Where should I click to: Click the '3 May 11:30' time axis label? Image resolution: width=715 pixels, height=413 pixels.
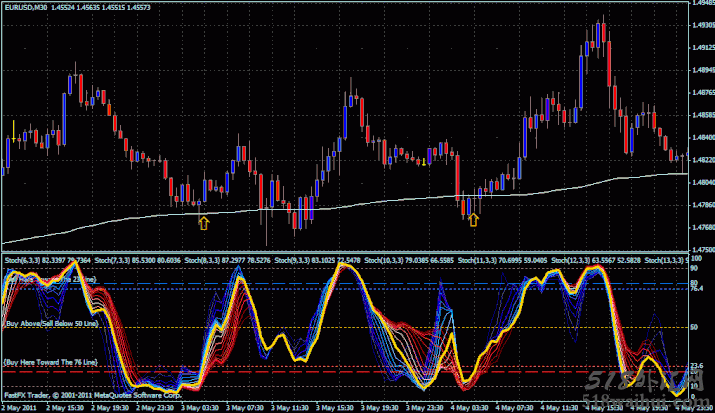(x=290, y=408)
